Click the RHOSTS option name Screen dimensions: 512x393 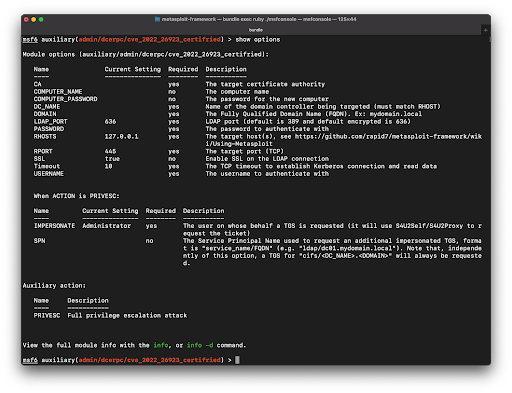click(45, 137)
